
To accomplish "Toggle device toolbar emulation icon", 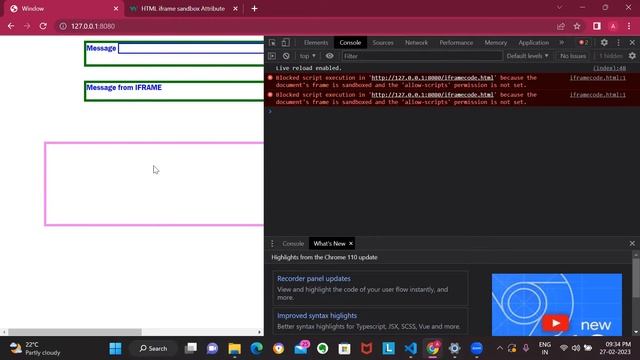I will point(286,42).
